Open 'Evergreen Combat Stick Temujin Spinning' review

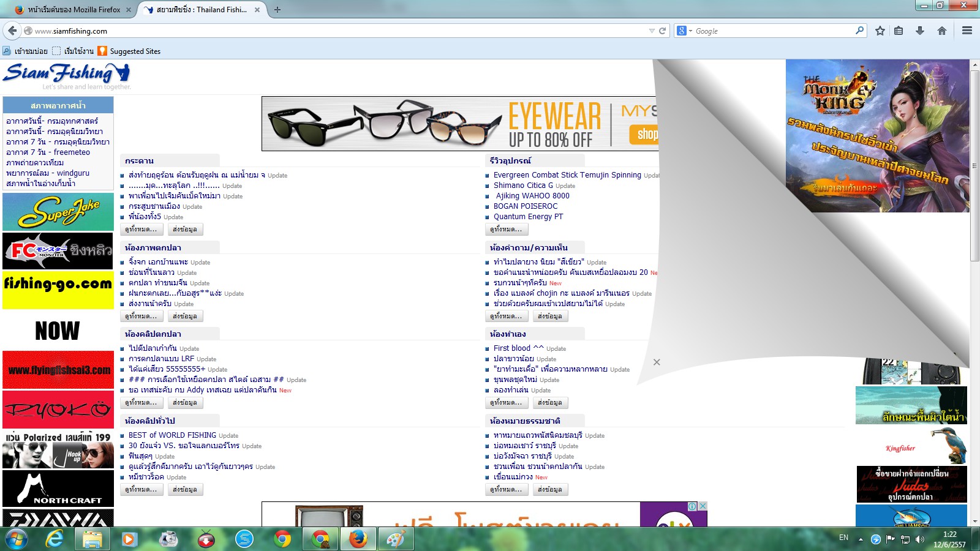pyautogui.click(x=567, y=175)
